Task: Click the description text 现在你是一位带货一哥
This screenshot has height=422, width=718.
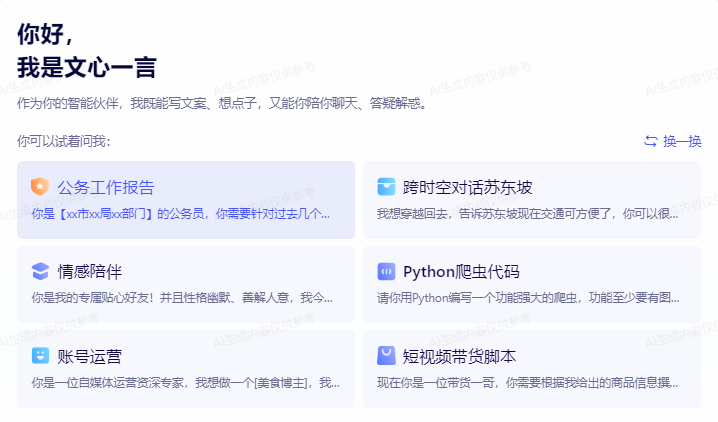Action: (x=528, y=382)
